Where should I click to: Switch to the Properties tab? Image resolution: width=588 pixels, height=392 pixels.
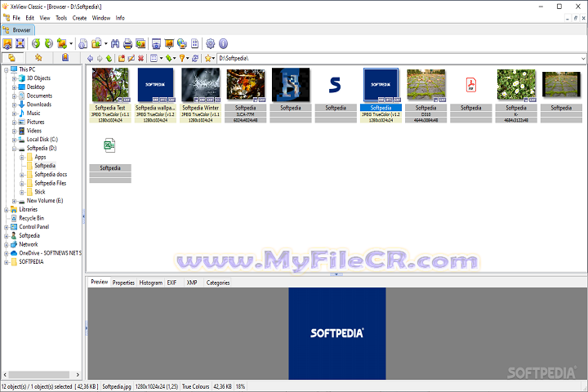[123, 283]
